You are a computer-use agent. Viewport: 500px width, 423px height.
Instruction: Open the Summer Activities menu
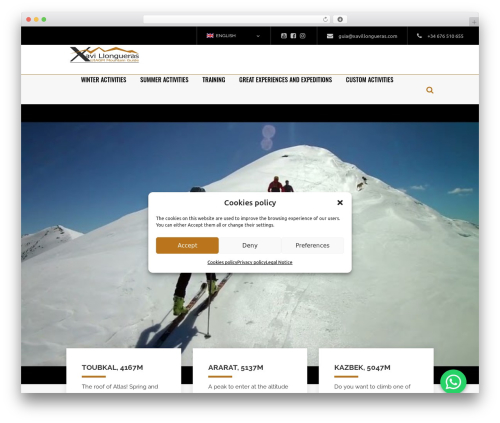164,80
